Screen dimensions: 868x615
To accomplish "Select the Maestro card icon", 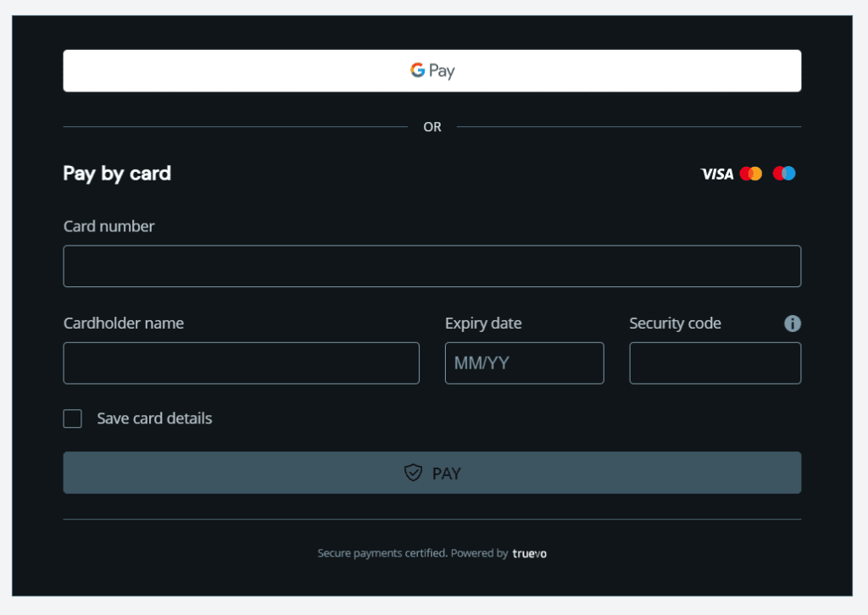I will tap(784, 173).
